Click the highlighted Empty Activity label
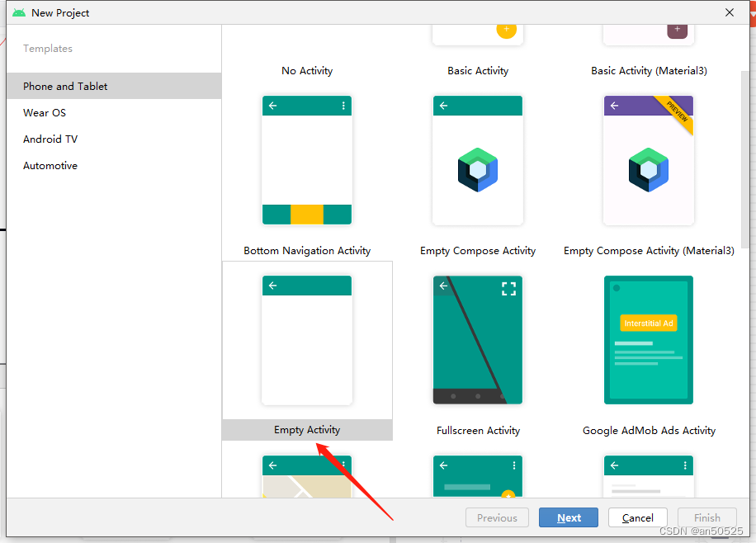The image size is (756, 543). [x=307, y=430]
